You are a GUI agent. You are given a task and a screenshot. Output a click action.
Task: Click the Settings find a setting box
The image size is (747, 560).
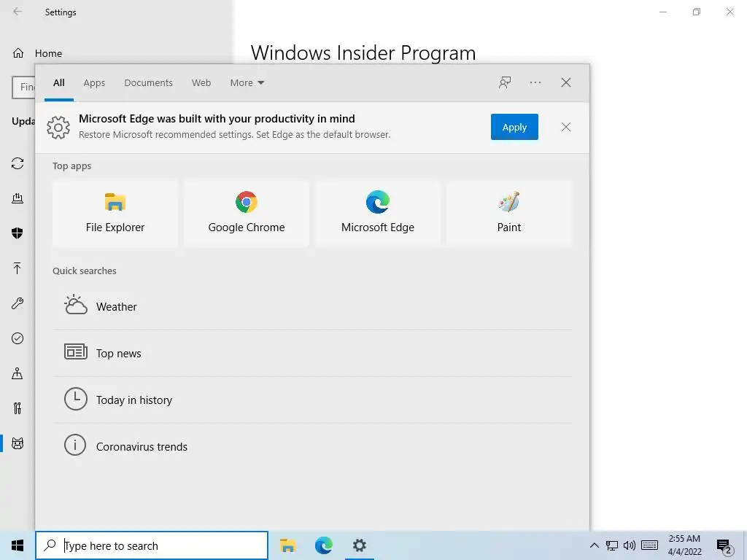tap(23, 87)
